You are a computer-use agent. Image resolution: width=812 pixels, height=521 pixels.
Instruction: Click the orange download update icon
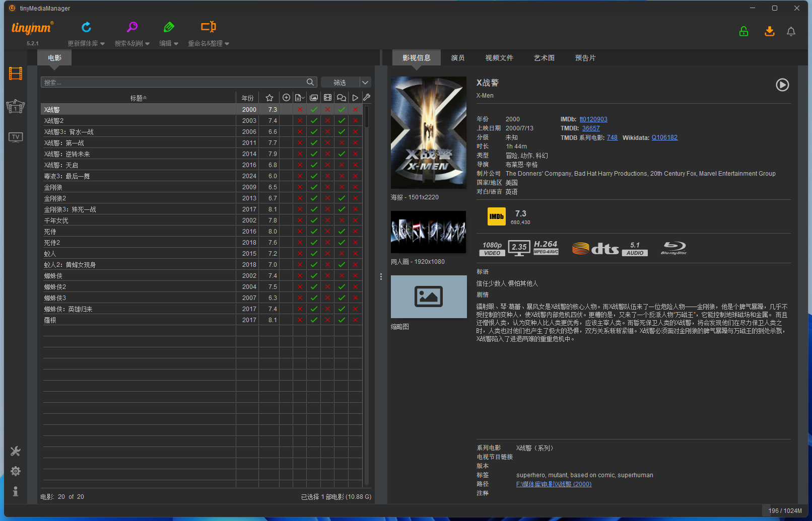769,32
